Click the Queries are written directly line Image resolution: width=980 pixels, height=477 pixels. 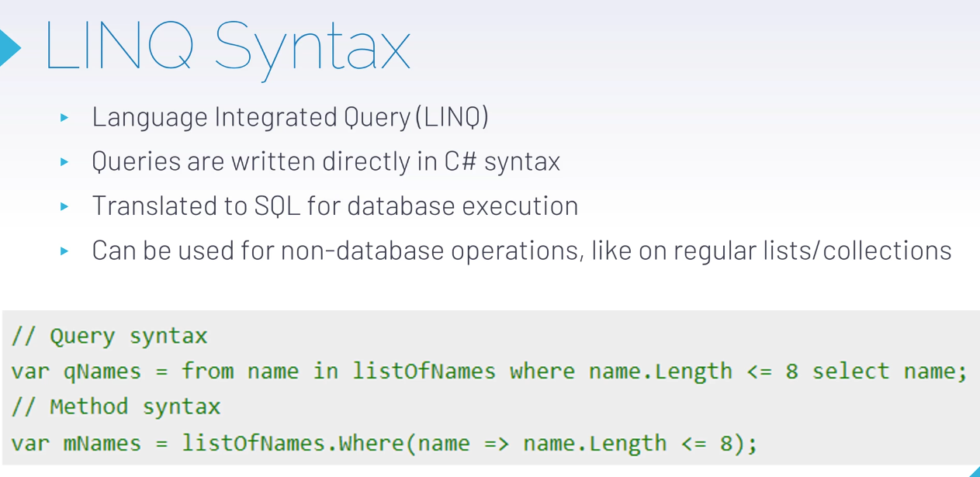(326, 162)
